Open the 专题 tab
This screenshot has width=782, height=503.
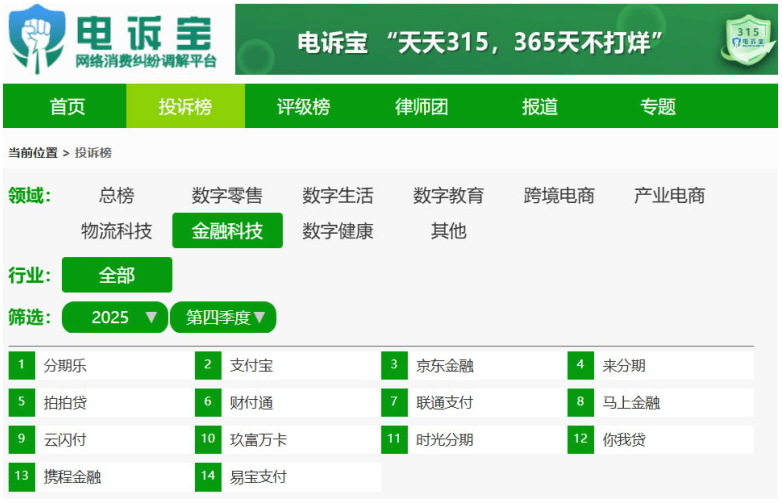click(x=658, y=106)
